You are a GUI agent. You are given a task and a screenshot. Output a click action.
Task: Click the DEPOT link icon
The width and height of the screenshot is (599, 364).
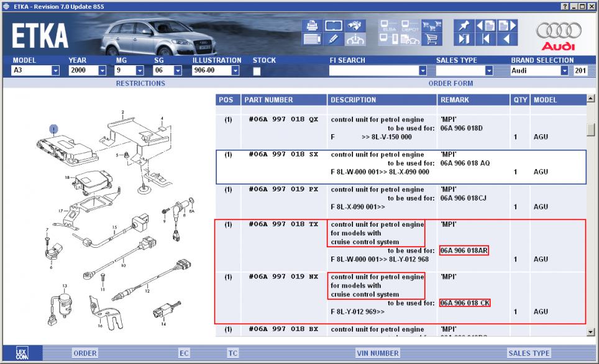410,25
